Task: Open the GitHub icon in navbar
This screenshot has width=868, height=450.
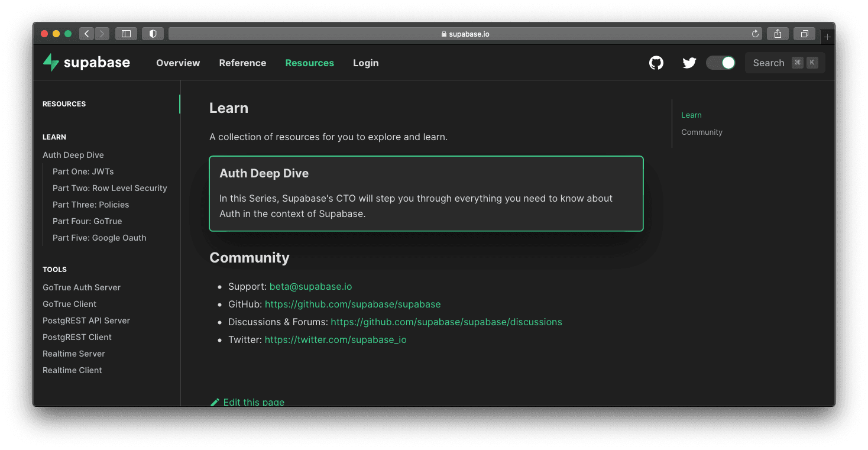Action: 656,63
